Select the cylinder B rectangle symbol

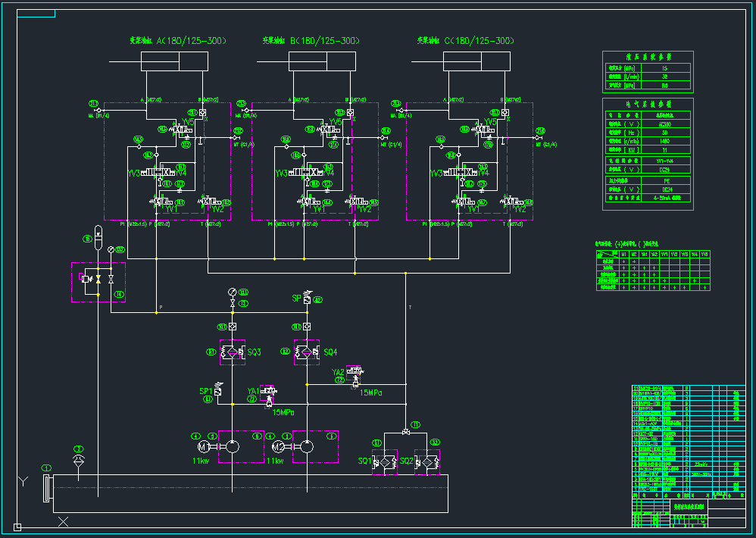[322, 61]
